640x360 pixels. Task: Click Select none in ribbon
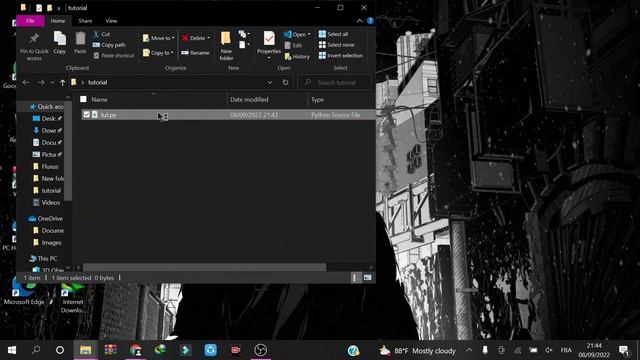pyautogui.click(x=337, y=45)
